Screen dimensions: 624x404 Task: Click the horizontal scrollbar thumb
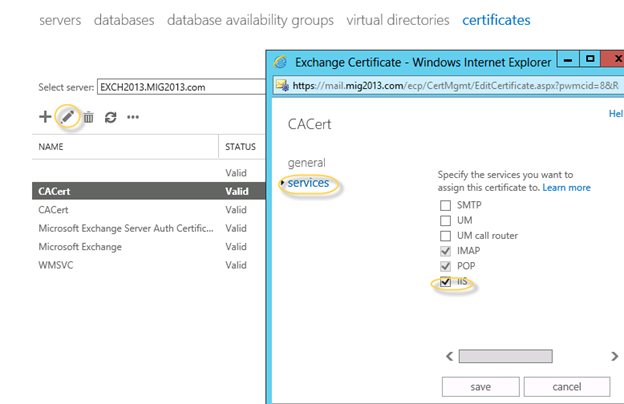tap(505, 356)
